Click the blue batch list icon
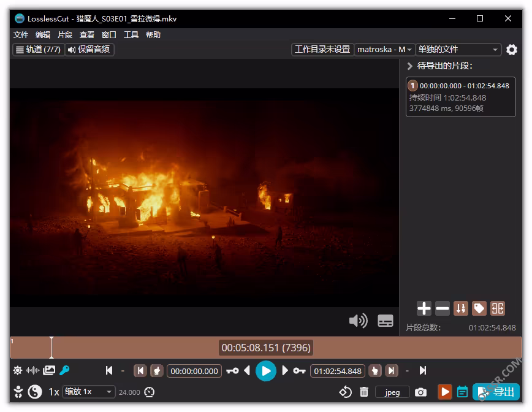 [462, 392]
